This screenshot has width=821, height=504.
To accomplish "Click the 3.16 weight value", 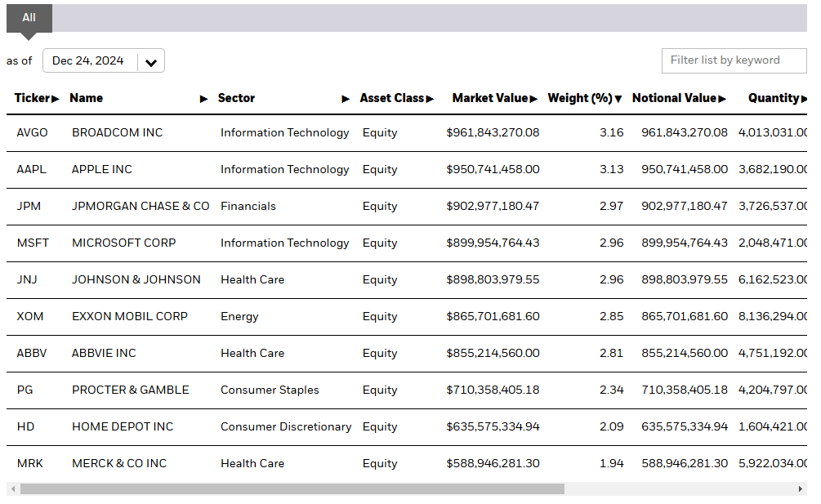I will point(612,133).
